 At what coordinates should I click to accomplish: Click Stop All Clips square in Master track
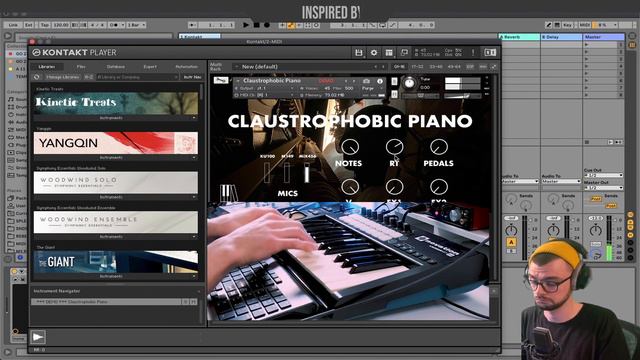point(587,142)
